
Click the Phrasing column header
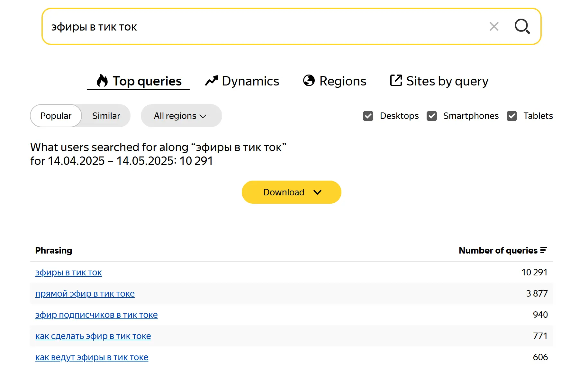(x=54, y=250)
